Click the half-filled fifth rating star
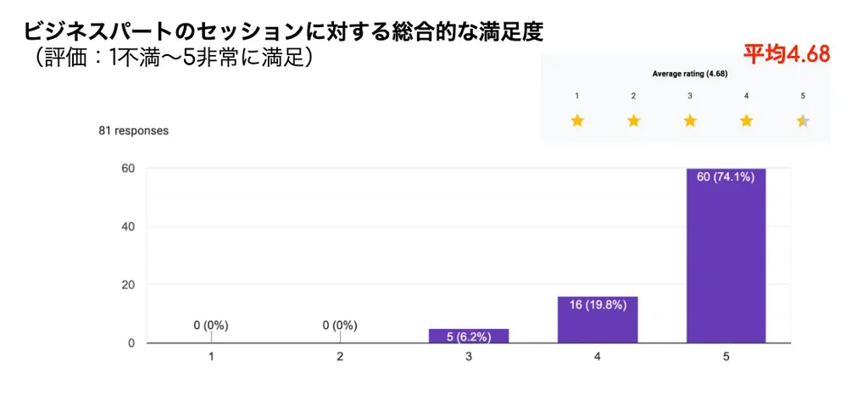Image resolution: width=868 pixels, height=402 pixels. pos(803,121)
